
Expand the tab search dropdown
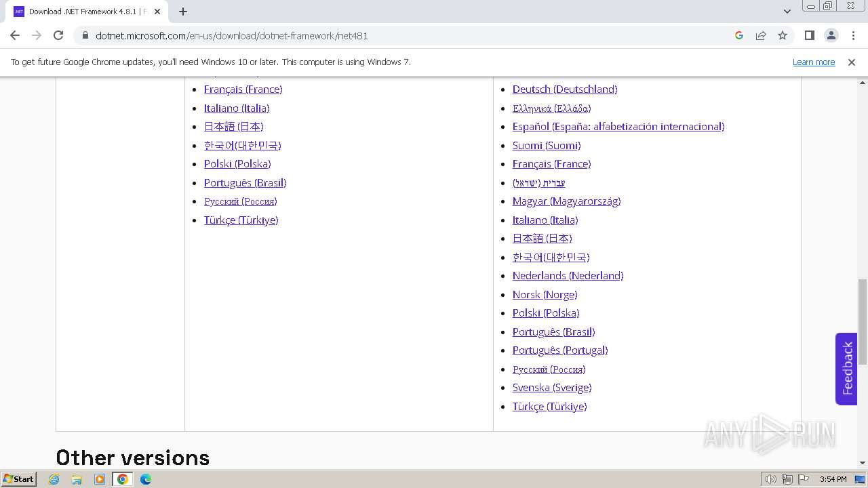pos(787,12)
